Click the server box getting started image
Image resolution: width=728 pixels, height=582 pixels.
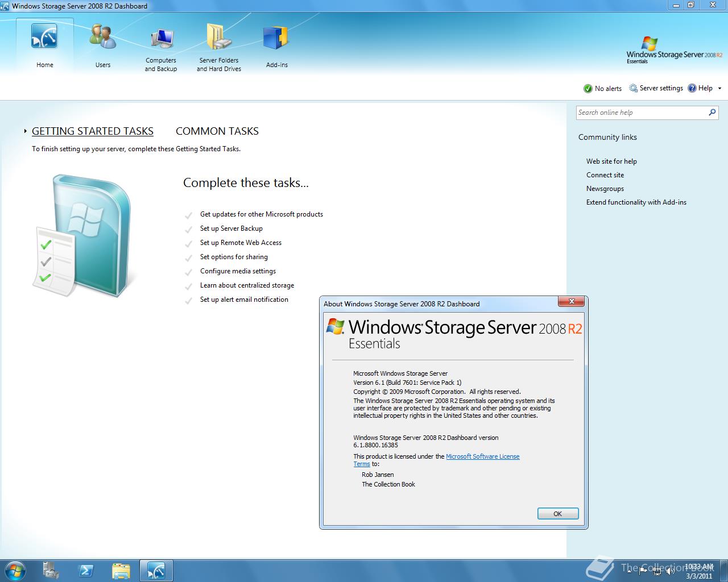(x=84, y=235)
